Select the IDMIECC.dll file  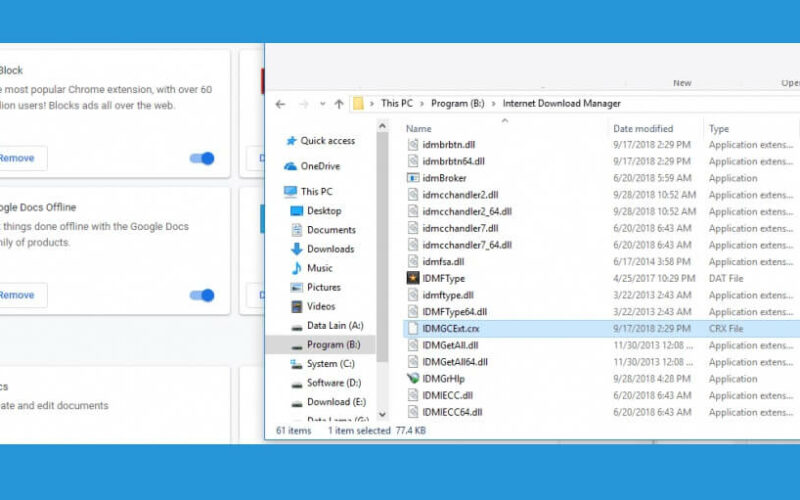pos(447,395)
